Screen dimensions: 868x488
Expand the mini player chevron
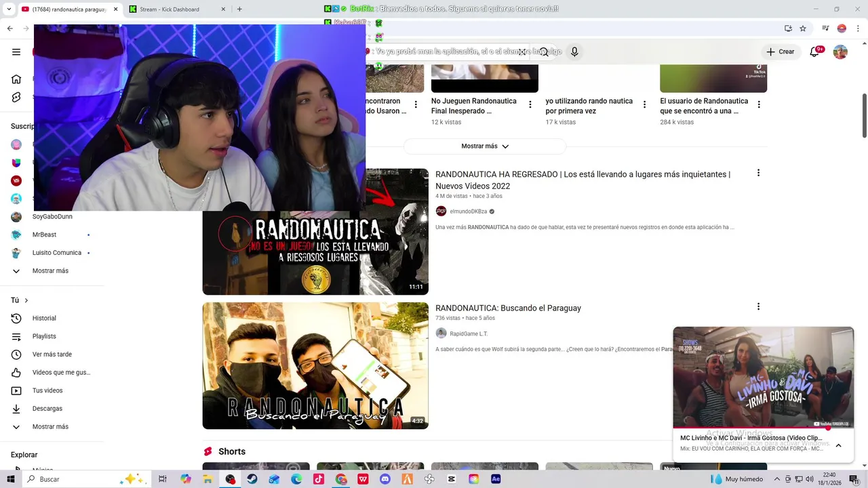click(x=838, y=445)
